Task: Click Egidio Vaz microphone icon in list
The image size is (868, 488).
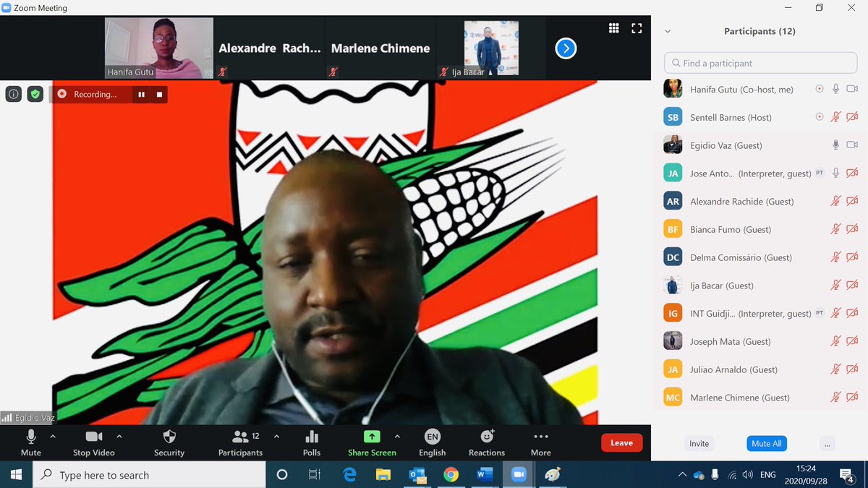Action: tap(835, 145)
